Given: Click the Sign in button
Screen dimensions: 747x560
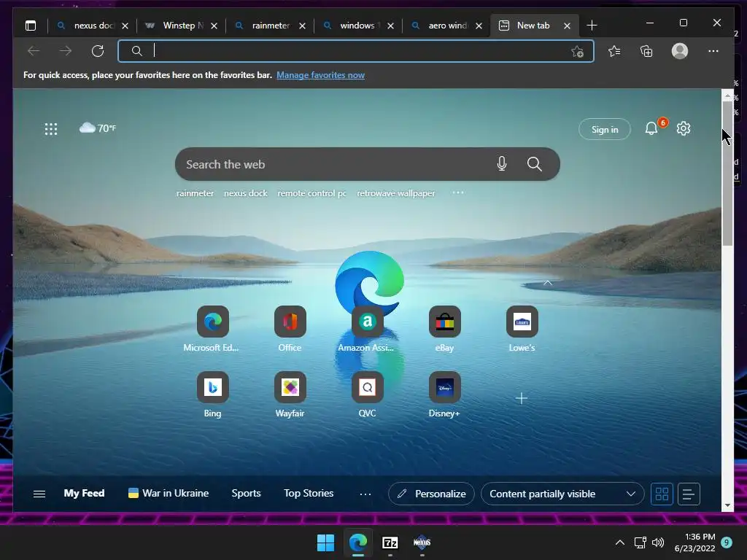Looking at the screenshot, I should pyautogui.click(x=605, y=130).
